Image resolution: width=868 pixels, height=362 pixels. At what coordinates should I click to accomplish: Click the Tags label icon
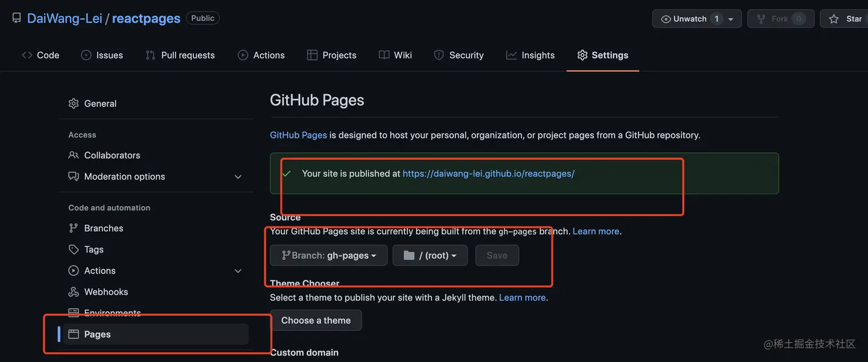point(73,250)
